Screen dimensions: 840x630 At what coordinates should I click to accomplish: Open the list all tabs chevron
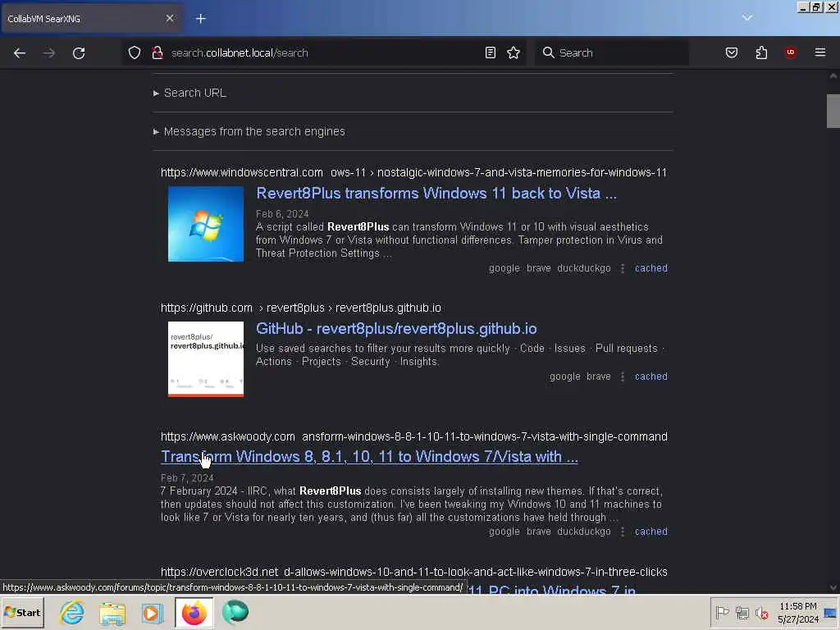747,18
